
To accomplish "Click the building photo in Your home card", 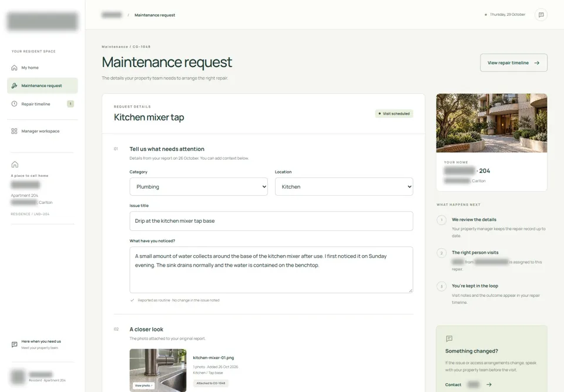I will (492, 123).
